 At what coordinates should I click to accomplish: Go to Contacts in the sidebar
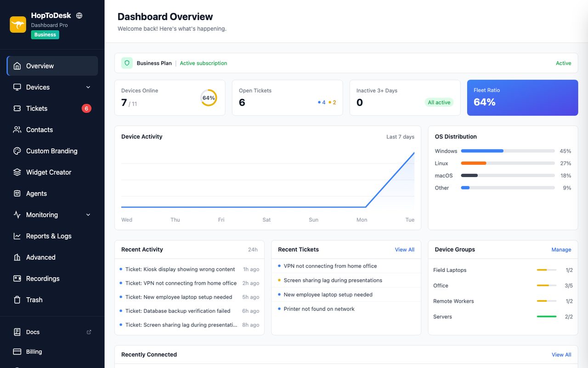pos(52,130)
